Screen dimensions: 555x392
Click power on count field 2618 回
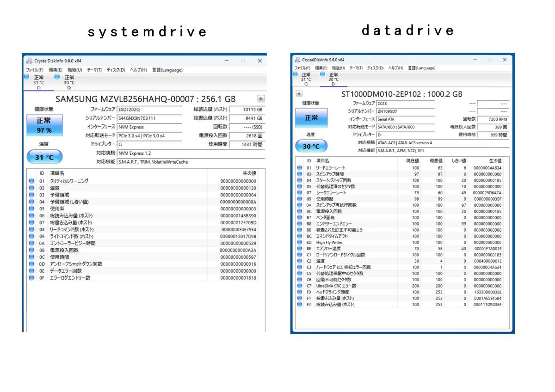(x=247, y=136)
